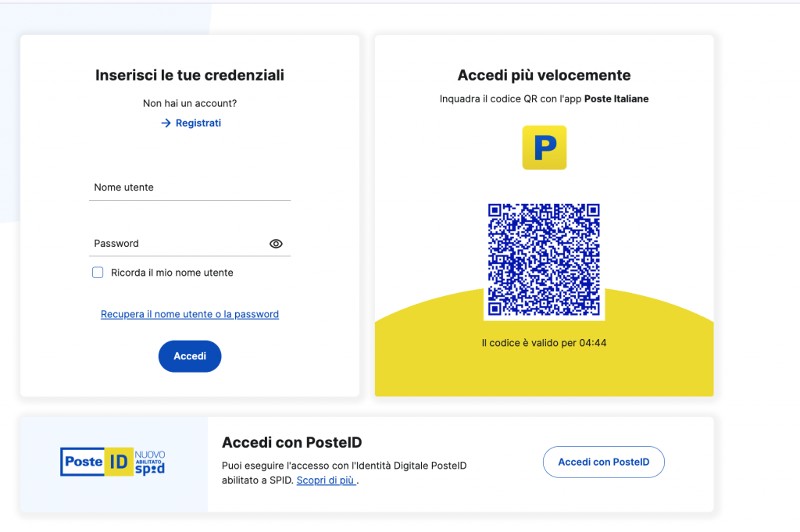Click the QR code validity countdown text

pyautogui.click(x=544, y=343)
